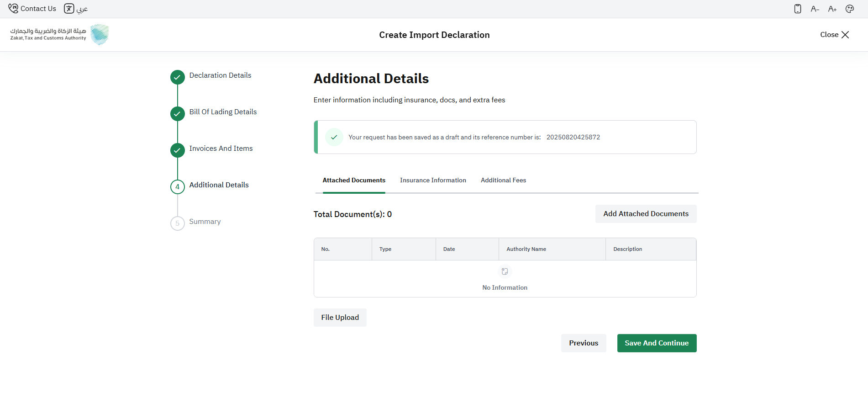Go back with the Previous button
Screen dimensions: 868x414
coord(584,343)
